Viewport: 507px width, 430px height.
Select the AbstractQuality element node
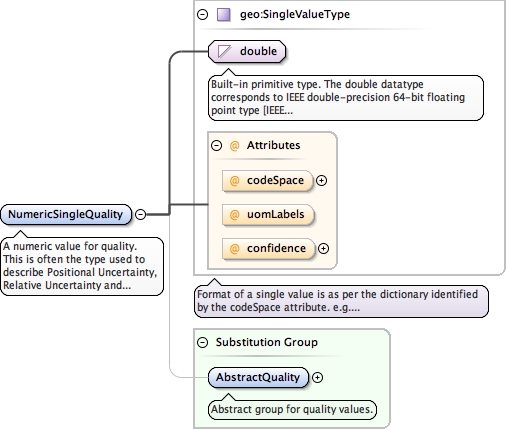(259, 378)
